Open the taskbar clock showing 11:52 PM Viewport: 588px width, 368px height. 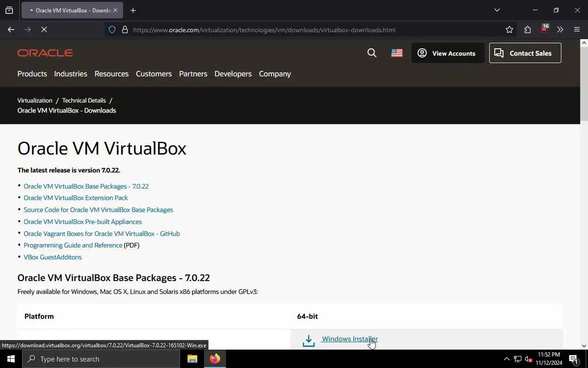549,359
